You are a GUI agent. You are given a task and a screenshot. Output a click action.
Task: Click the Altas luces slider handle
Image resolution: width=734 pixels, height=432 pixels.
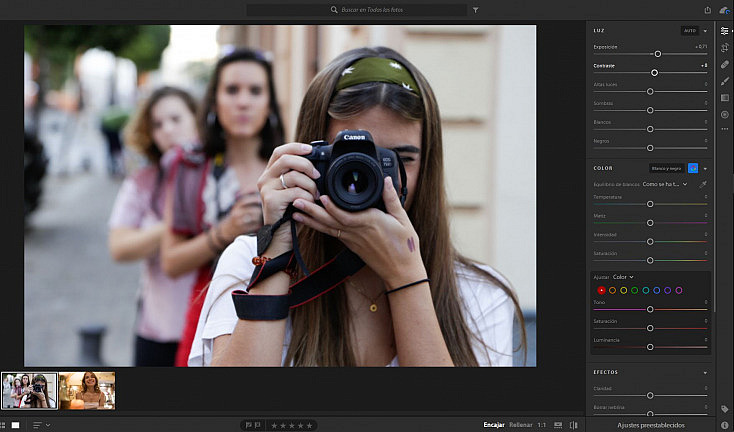click(650, 91)
